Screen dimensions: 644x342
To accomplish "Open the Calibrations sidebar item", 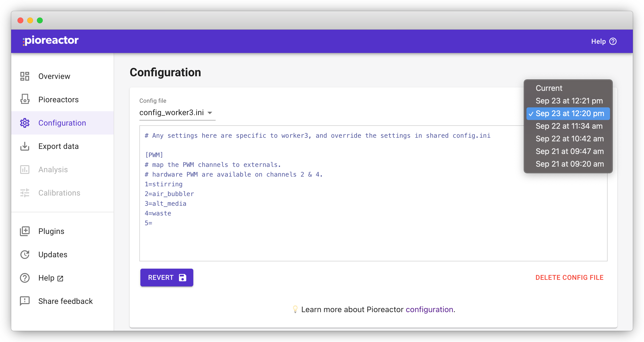I will pyautogui.click(x=62, y=193).
